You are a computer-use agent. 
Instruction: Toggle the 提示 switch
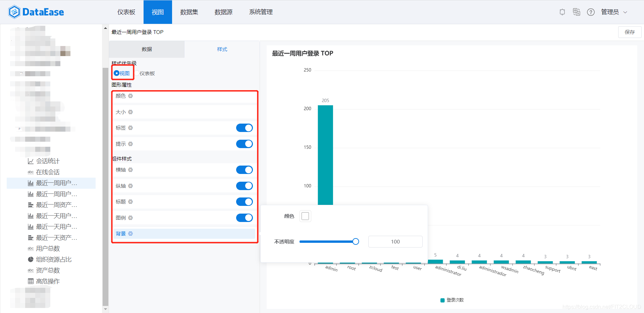(245, 144)
